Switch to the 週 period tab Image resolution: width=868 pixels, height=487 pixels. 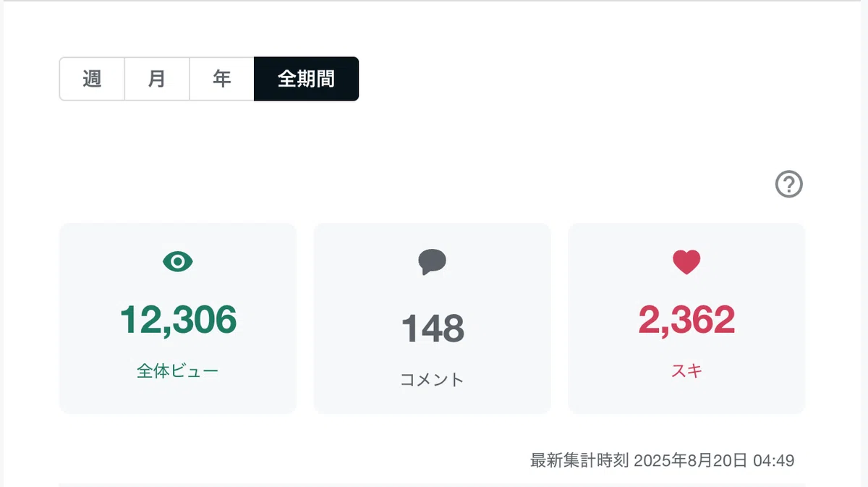(x=92, y=79)
